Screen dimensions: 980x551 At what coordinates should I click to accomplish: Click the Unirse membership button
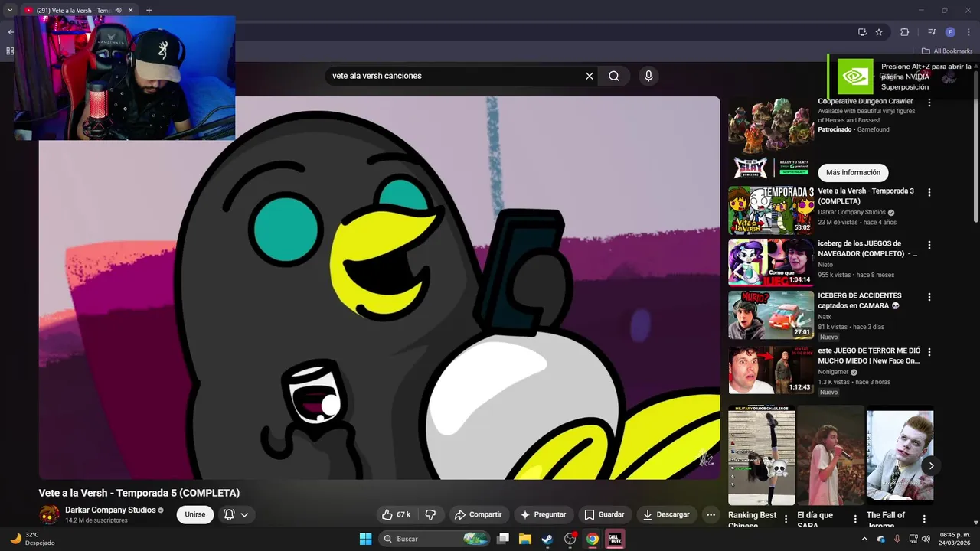195,514
